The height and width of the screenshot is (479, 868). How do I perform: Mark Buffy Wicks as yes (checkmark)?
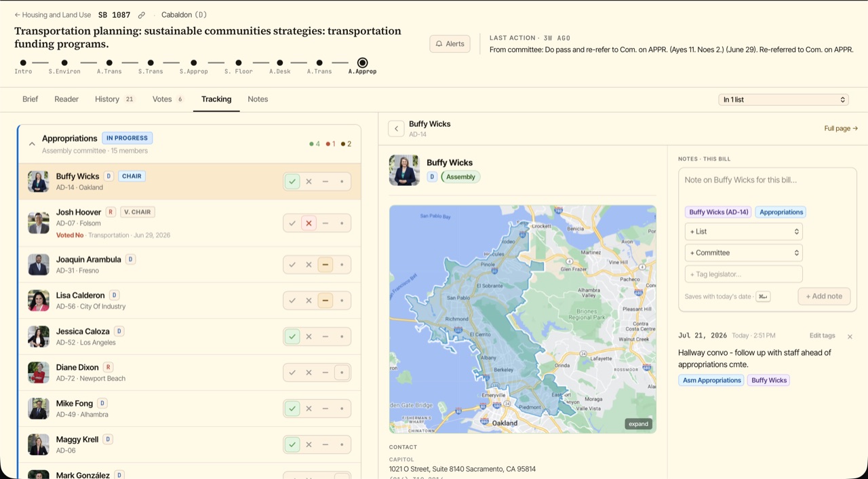tap(292, 182)
